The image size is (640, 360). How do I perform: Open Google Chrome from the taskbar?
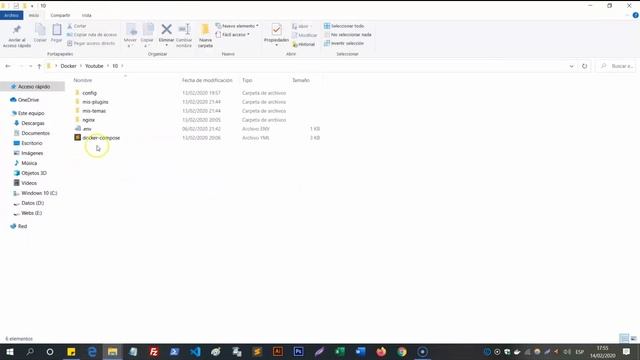pos(402,352)
